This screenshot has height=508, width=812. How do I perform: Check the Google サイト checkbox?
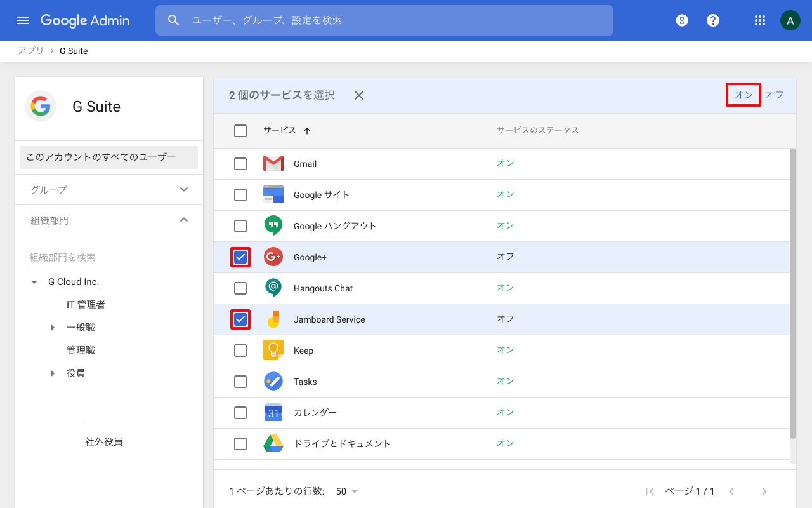[x=240, y=195]
